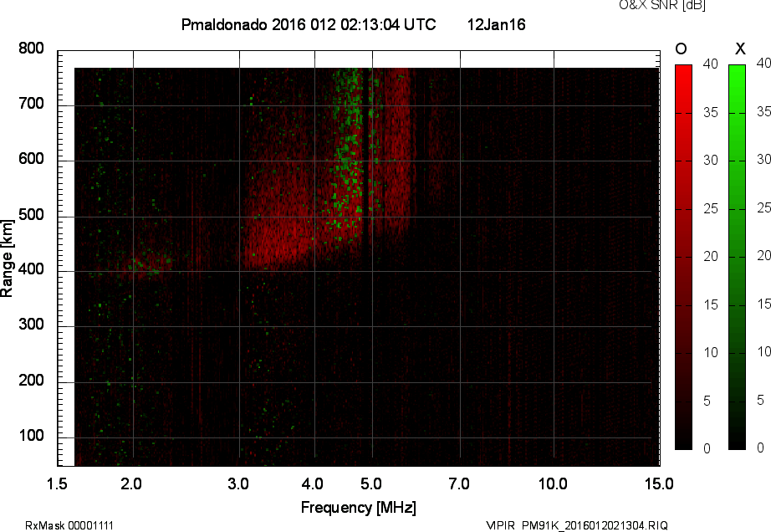
Task: Click the '5.0' frequency tick label
Action: [371, 483]
